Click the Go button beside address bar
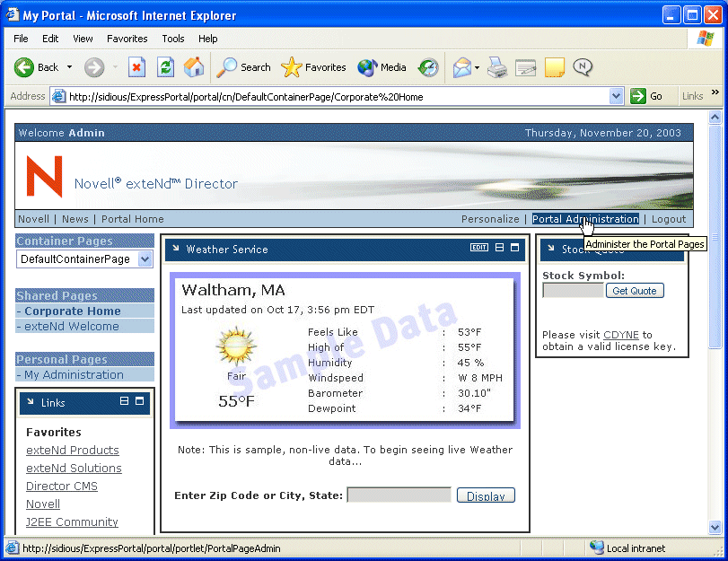 [x=646, y=97]
